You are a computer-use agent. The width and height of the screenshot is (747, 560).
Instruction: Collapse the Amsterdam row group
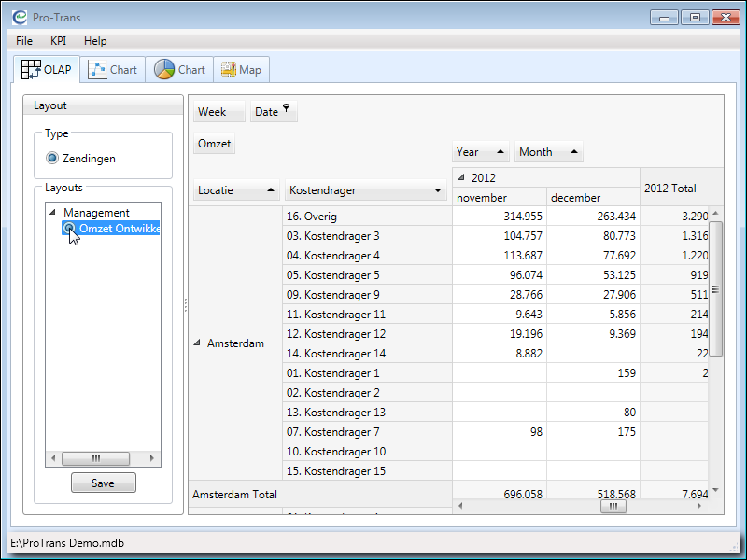197,343
